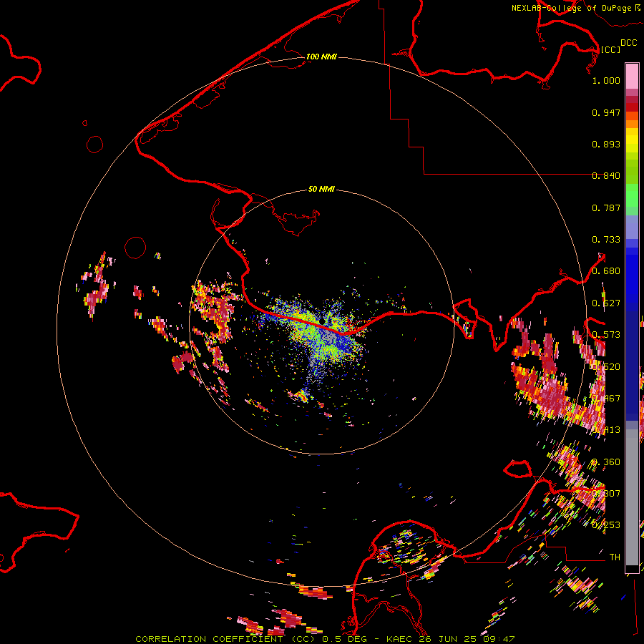The width and height of the screenshot is (644, 644).
Task: Pick the lavender-blue color bar segment
Action: [x=632, y=227]
